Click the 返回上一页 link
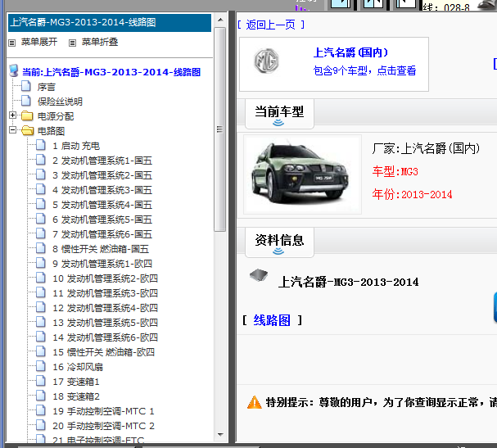497x448 pixels. click(x=270, y=25)
